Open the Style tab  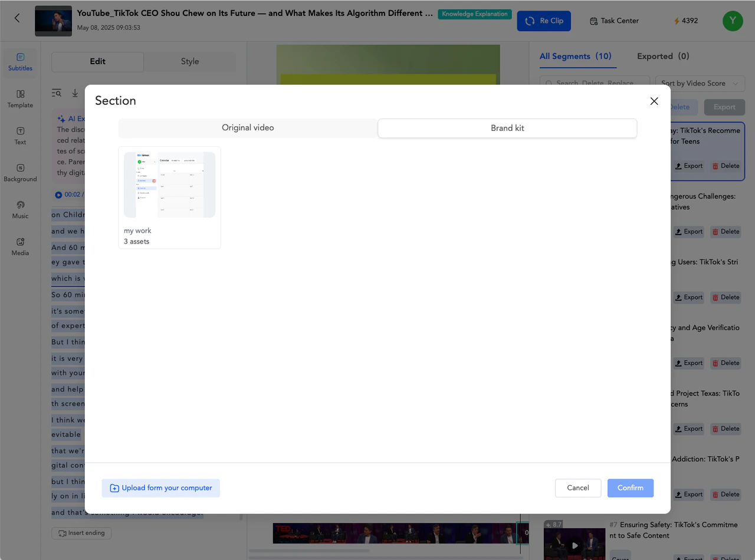190,61
